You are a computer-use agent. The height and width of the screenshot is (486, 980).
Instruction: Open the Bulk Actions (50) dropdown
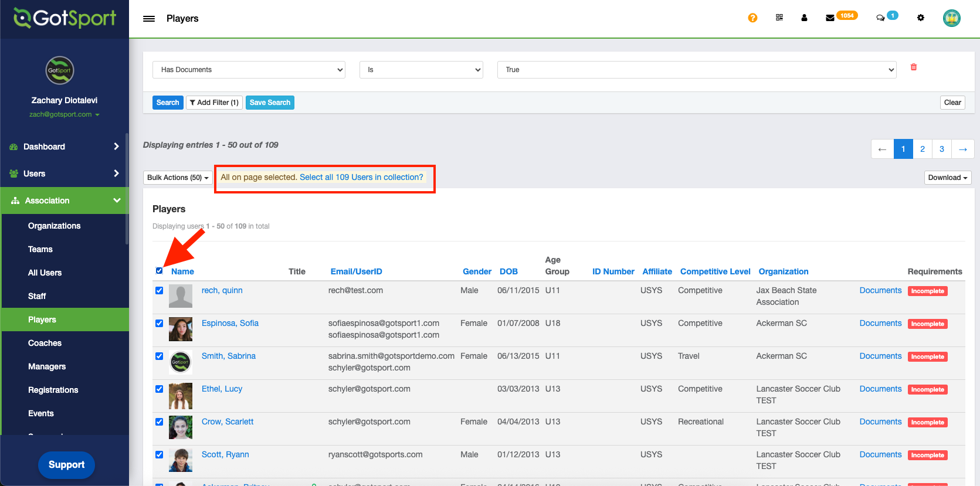click(178, 178)
